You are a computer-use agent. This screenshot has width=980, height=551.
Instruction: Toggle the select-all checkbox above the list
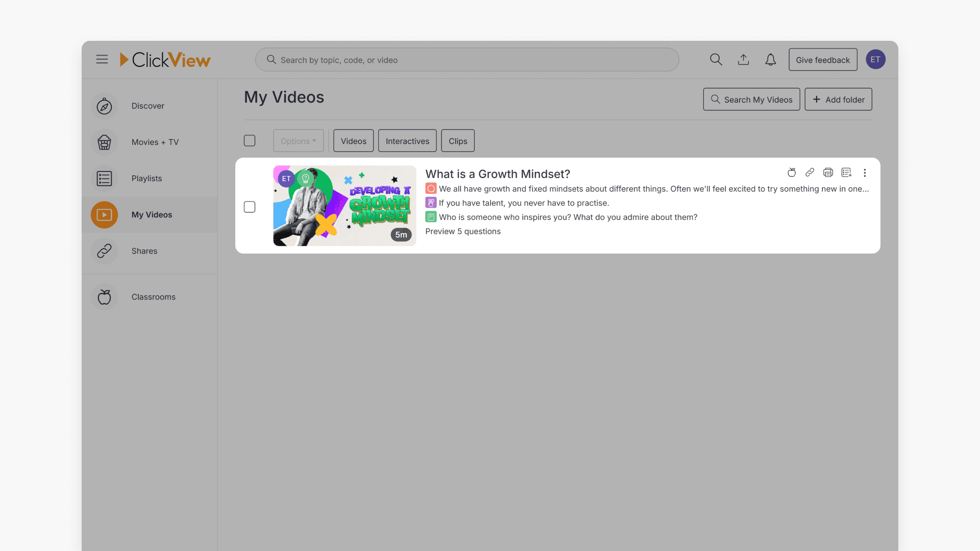click(x=250, y=140)
